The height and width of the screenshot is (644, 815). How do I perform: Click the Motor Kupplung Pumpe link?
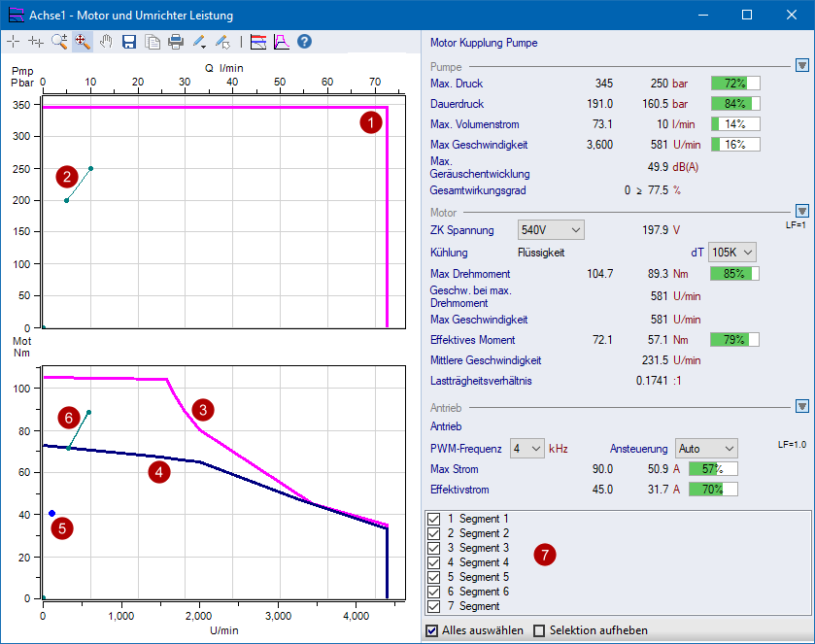tap(484, 43)
